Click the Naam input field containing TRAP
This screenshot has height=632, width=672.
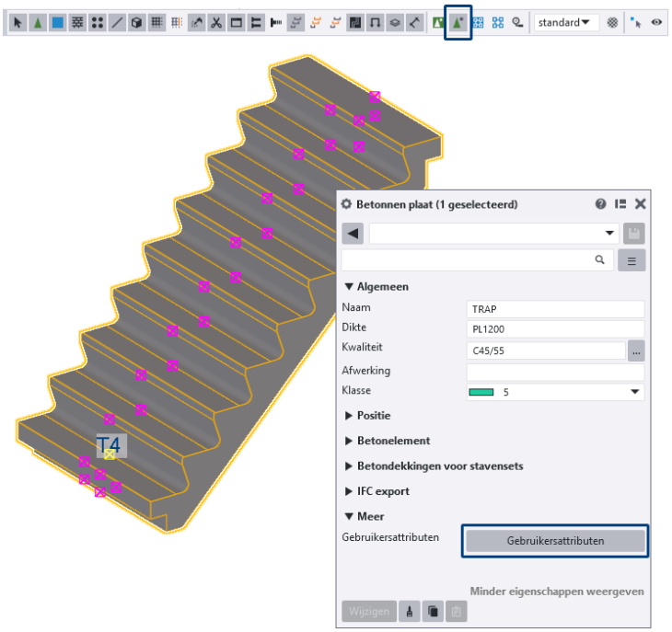point(555,309)
